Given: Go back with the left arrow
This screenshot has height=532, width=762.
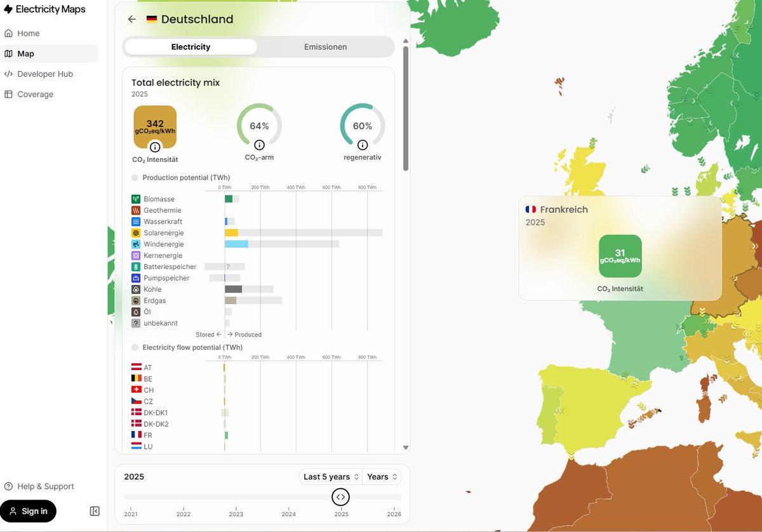Looking at the screenshot, I should [x=132, y=19].
